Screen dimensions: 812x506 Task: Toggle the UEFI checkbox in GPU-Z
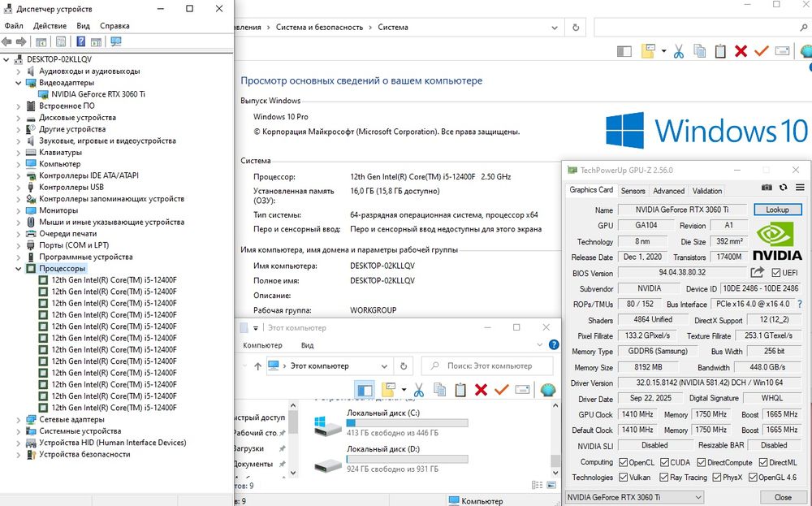(775, 272)
